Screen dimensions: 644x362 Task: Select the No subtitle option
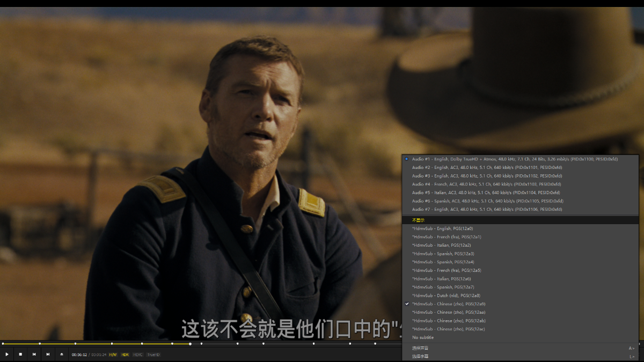(x=423, y=337)
